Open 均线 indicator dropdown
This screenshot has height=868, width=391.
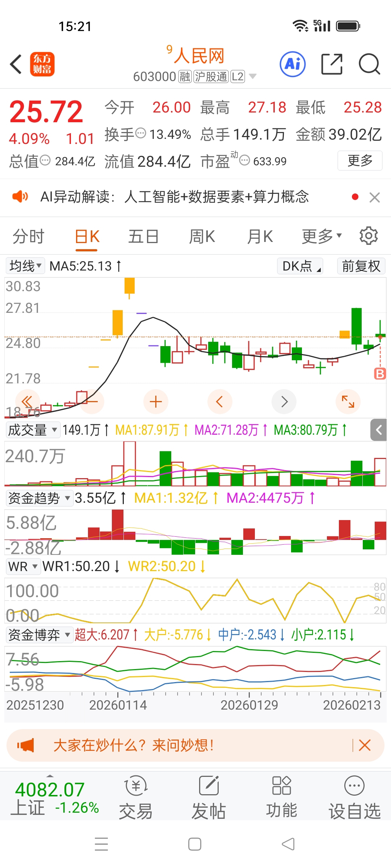tap(25, 266)
